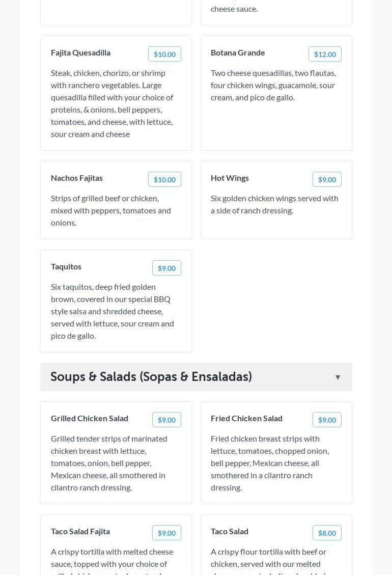Click the Fajita Quesadilla $10.00 price badge

[x=164, y=54]
